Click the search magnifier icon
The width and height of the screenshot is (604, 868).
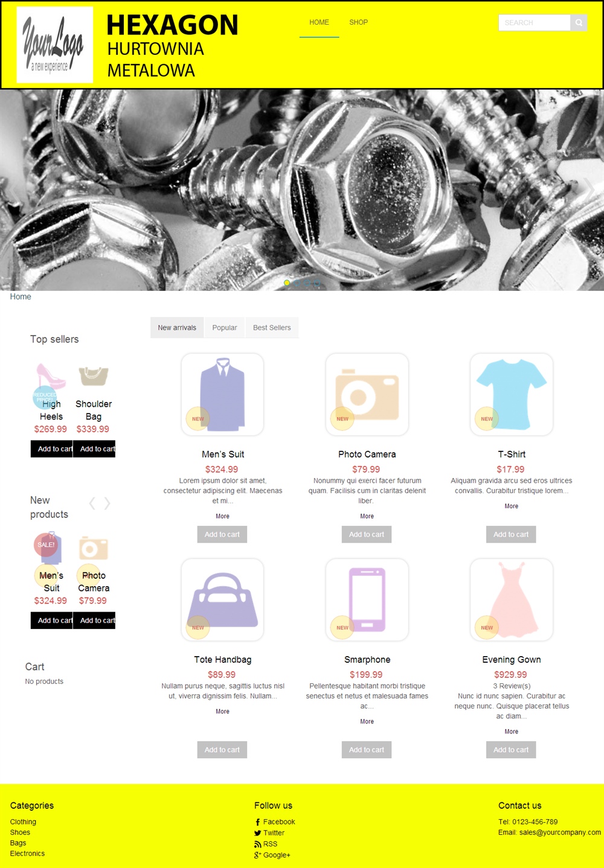click(x=579, y=23)
